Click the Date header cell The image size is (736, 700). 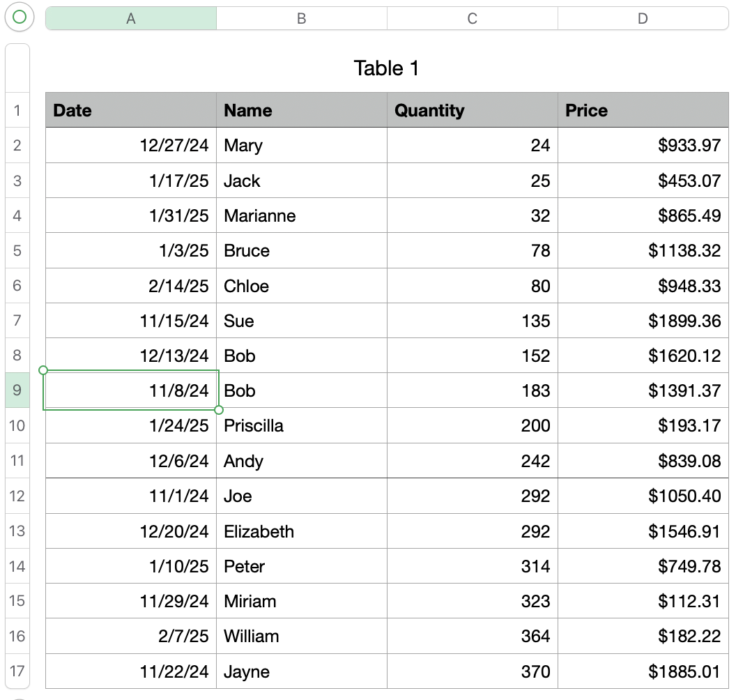[x=131, y=110]
